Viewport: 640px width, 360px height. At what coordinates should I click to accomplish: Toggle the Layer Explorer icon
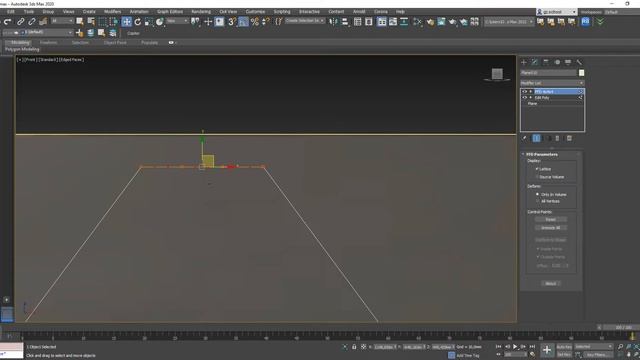369,22
